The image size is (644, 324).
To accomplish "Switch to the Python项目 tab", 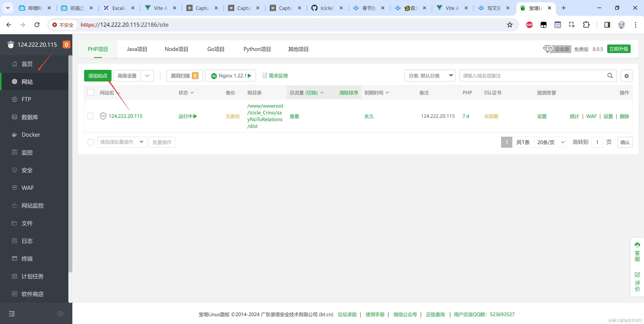I will click(257, 49).
